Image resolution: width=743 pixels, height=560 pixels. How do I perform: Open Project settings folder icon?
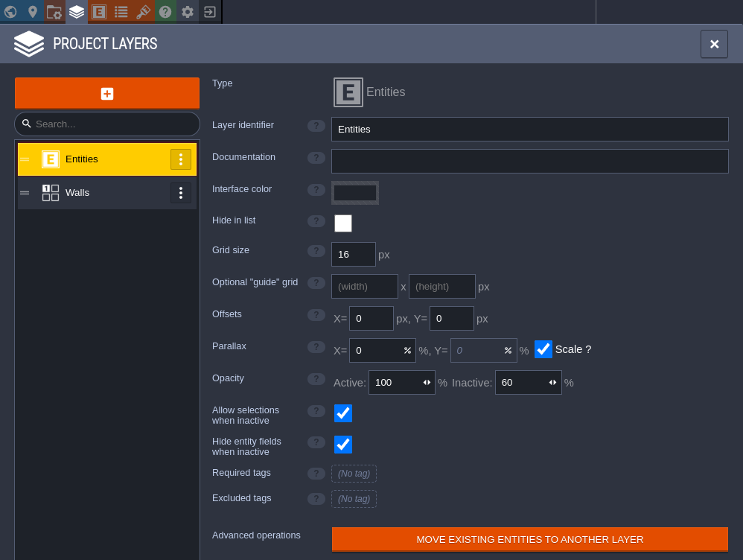[x=54, y=12]
